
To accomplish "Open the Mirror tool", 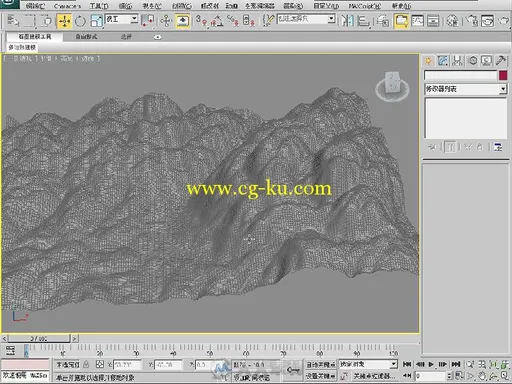I will click(x=347, y=21).
